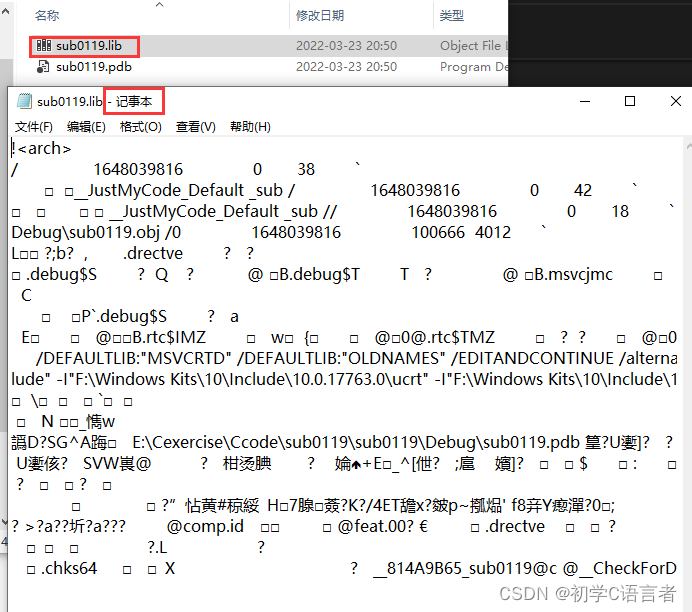Click the sort arrow above 名称 column
692x612 pixels.
pos(160,4)
